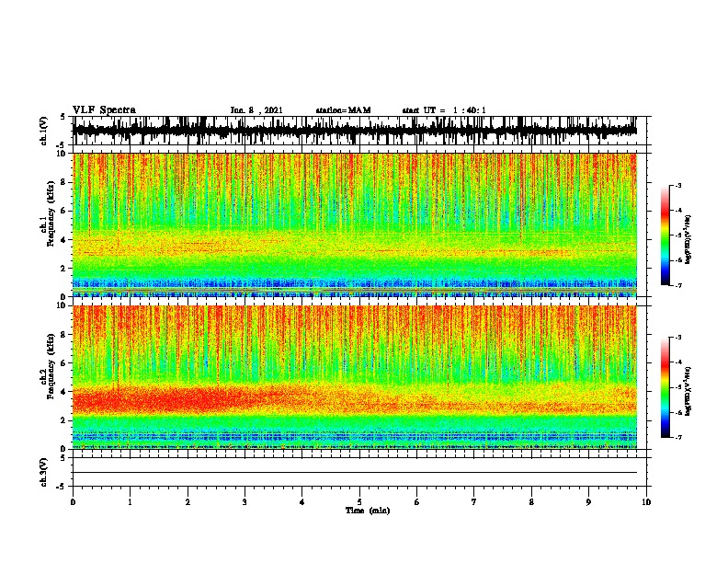This screenshot has width=728, height=563.
Task: Click the "-3" label on ch.1 colorbar
Action: click(678, 186)
